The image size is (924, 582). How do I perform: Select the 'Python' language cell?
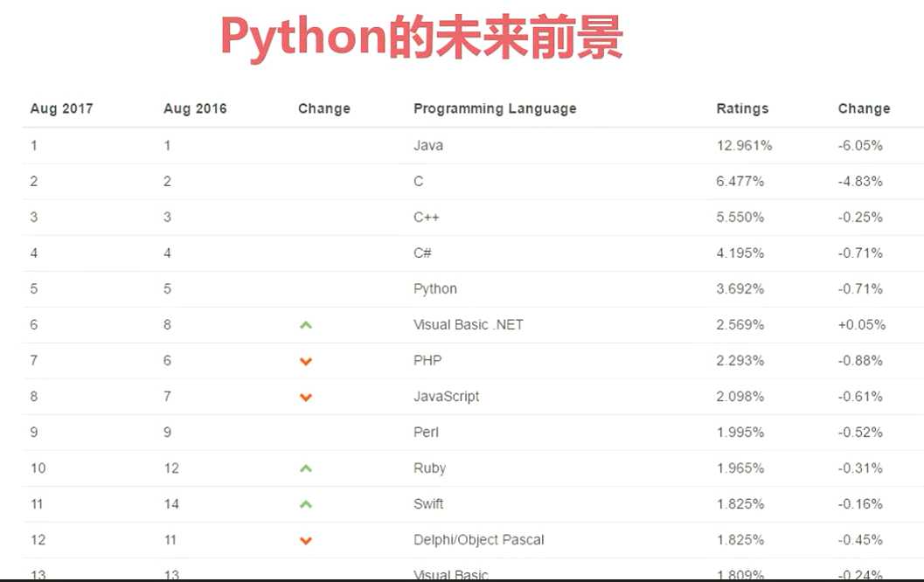435,289
